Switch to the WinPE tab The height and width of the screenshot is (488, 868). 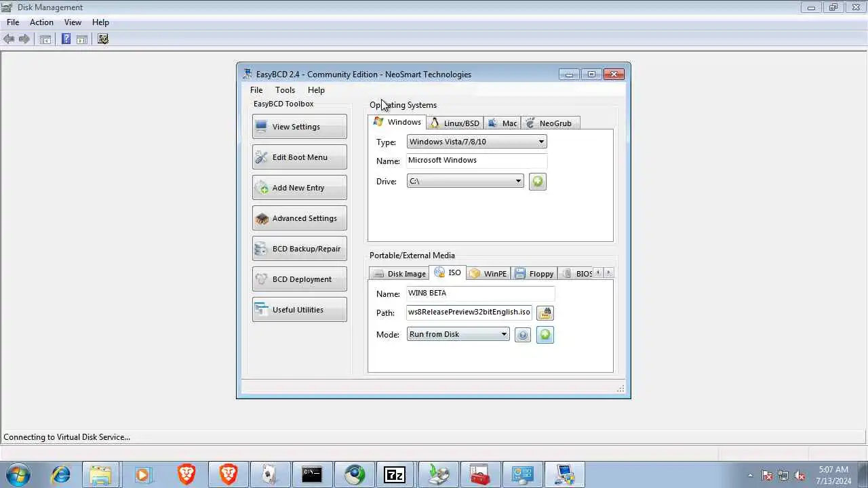coord(488,274)
